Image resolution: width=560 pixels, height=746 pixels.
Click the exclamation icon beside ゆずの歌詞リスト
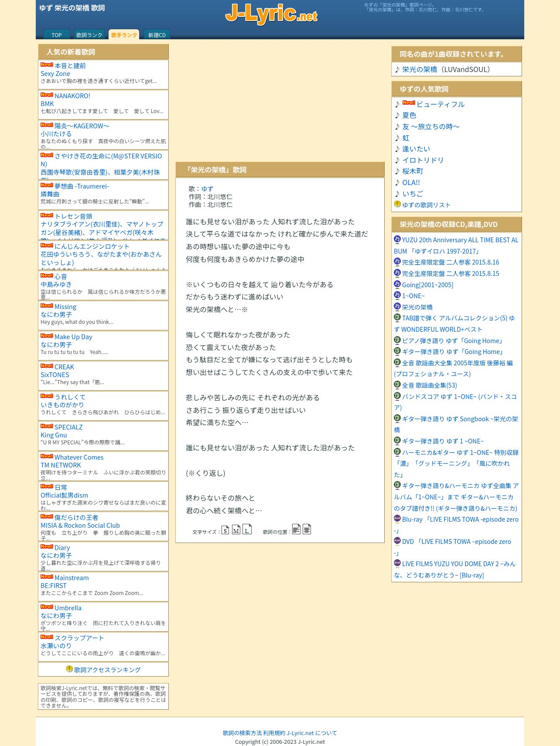click(397, 204)
